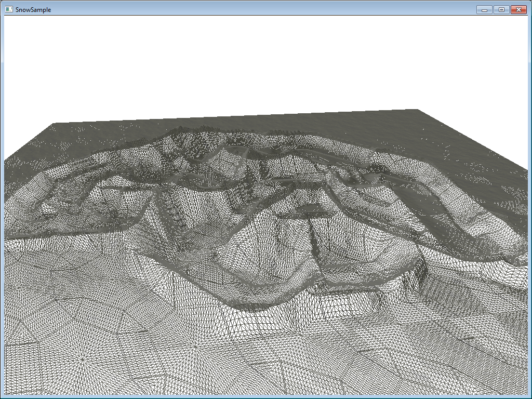Click the SnowSample application icon in title bar

[x=9, y=9]
